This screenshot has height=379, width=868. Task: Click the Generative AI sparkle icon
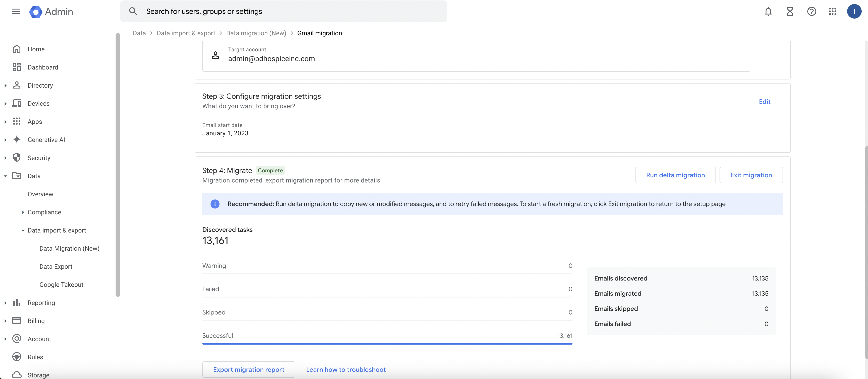pos(17,139)
